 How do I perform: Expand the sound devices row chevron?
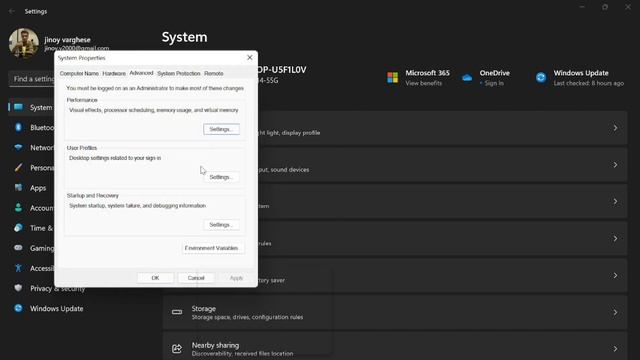(x=615, y=165)
